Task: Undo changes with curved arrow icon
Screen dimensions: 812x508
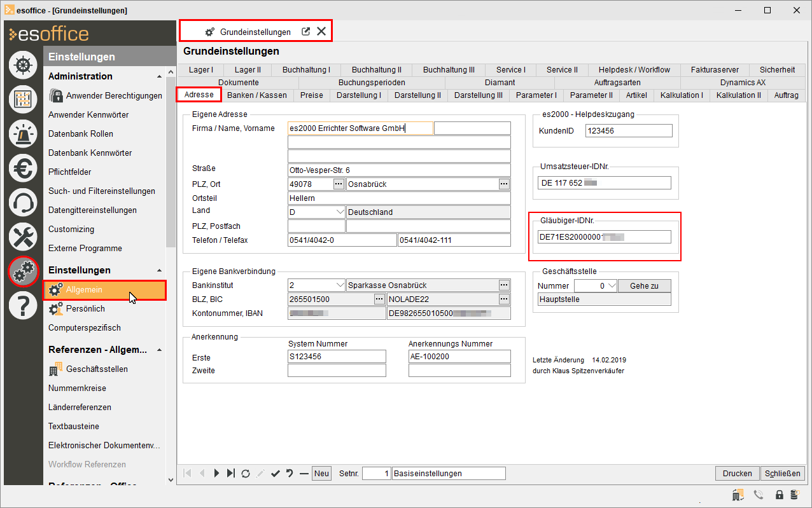Action: pyautogui.click(x=290, y=473)
